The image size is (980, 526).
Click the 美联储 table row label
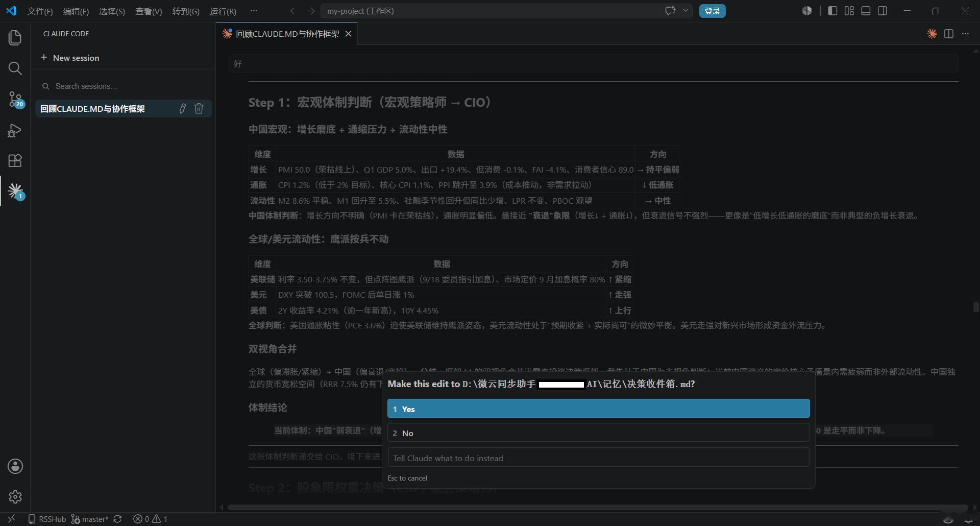(262, 279)
